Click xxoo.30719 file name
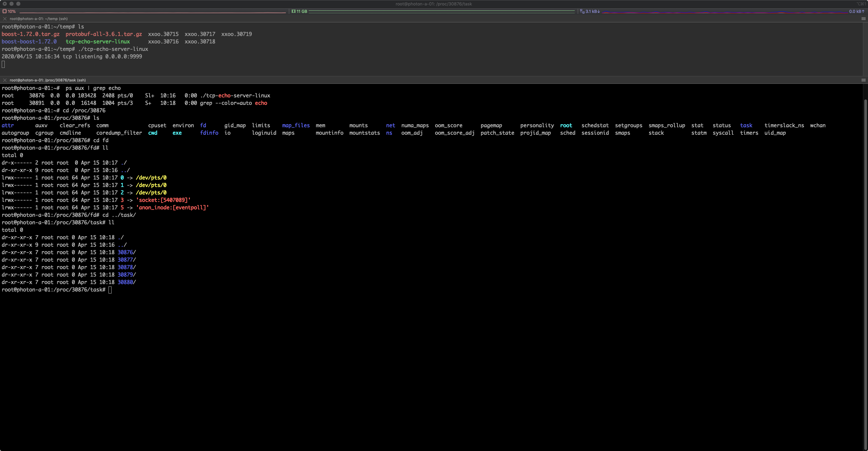 point(236,34)
